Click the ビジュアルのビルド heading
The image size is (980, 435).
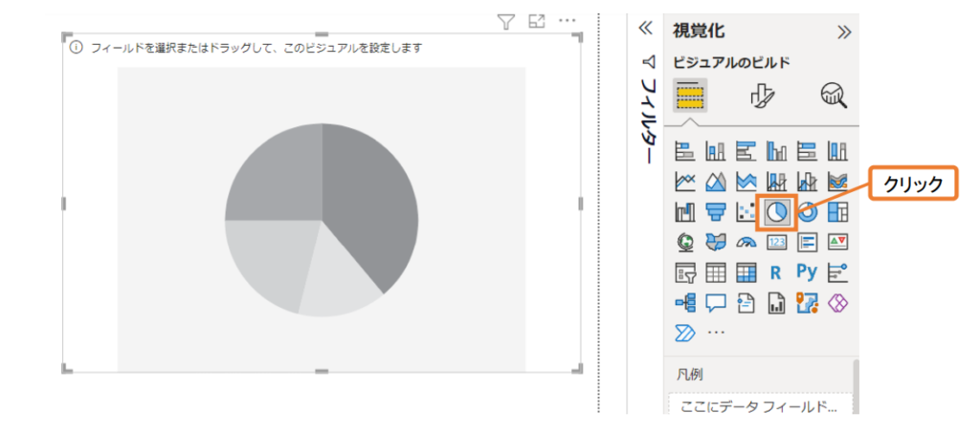(731, 62)
